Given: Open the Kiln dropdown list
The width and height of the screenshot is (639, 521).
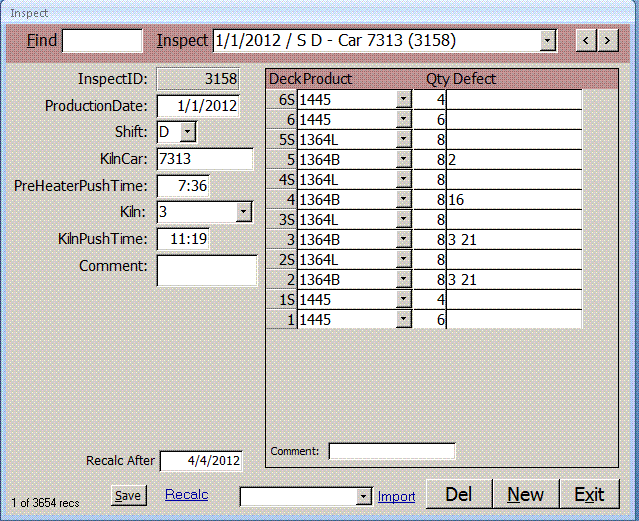Looking at the screenshot, I should [x=243, y=212].
